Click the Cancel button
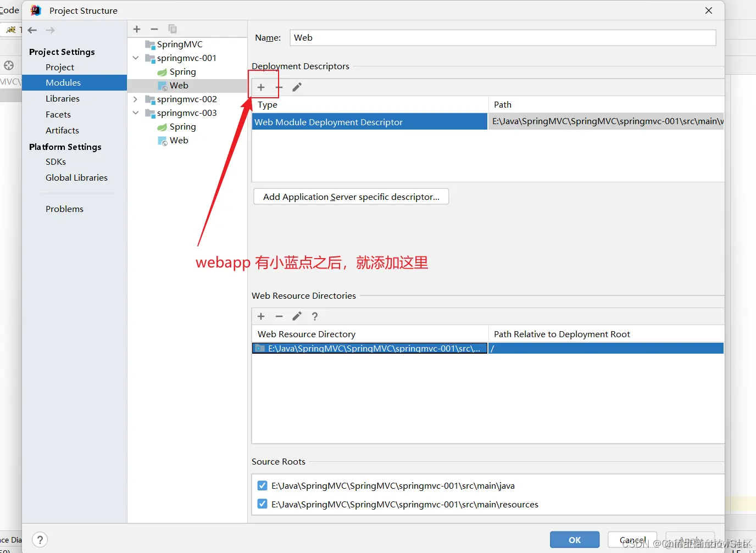 tap(632, 540)
